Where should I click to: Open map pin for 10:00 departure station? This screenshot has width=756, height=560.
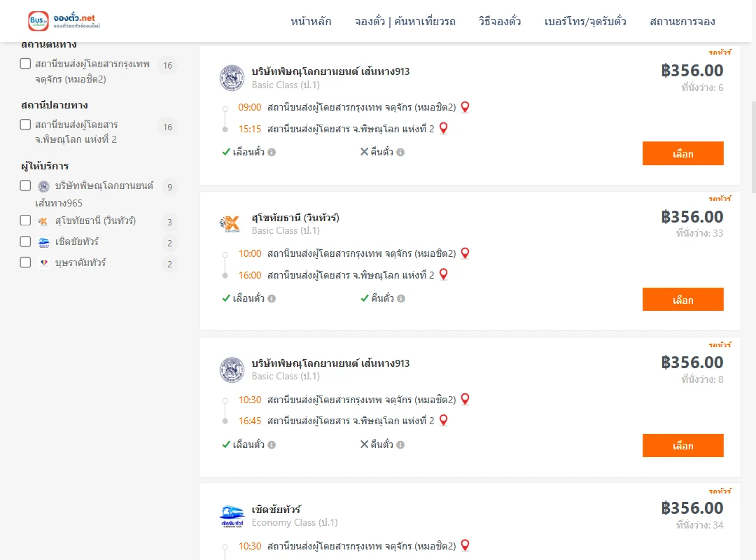pyautogui.click(x=465, y=253)
